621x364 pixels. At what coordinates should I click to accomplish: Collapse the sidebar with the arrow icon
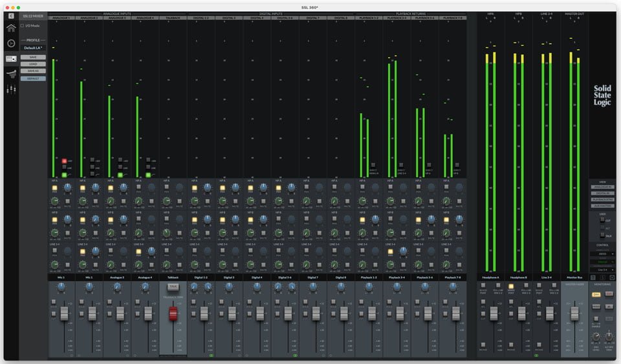coord(11,16)
